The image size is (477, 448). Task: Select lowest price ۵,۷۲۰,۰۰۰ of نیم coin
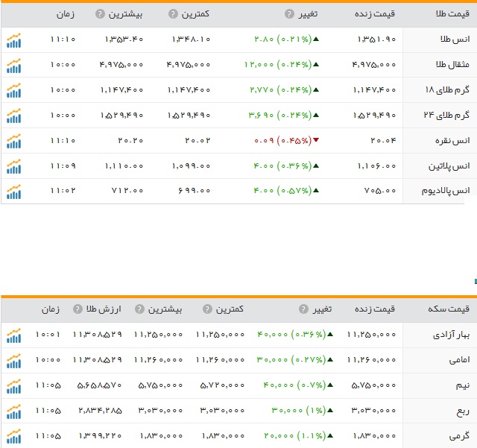click(222, 385)
